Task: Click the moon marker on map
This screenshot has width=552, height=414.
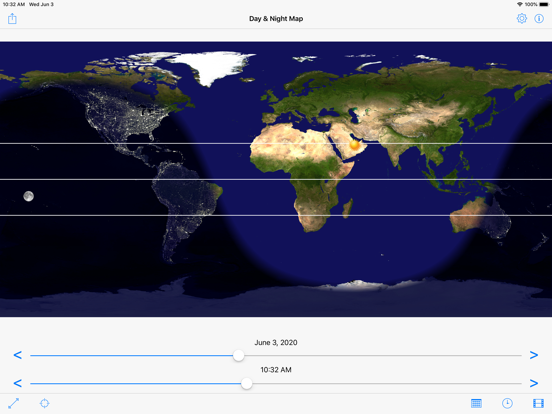Action: [x=29, y=196]
